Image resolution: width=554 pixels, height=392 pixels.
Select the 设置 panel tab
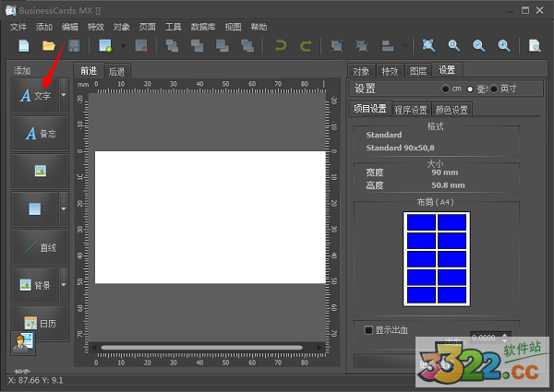tap(447, 70)
